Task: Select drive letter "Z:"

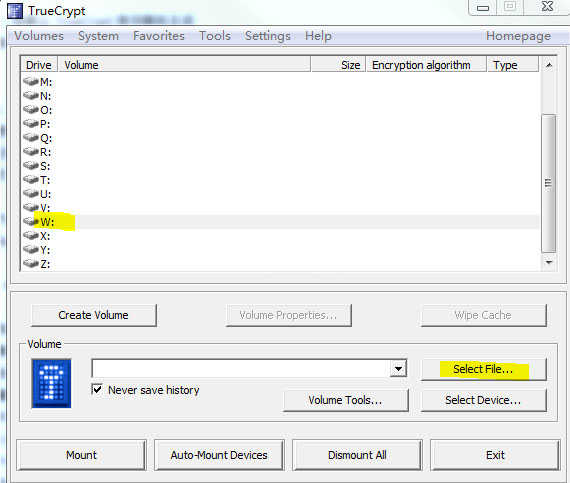Action: click(45, 264)
